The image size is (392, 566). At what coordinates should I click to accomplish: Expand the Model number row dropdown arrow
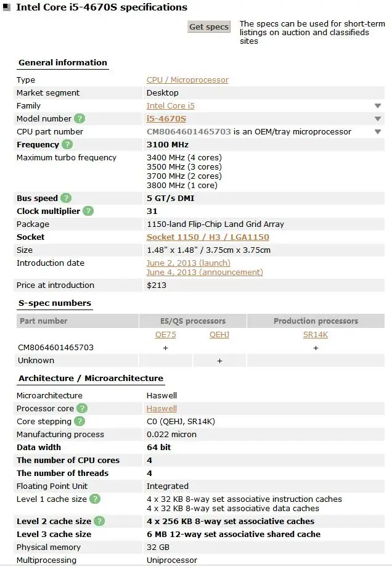pyautogui.click(x=378, y=119)
